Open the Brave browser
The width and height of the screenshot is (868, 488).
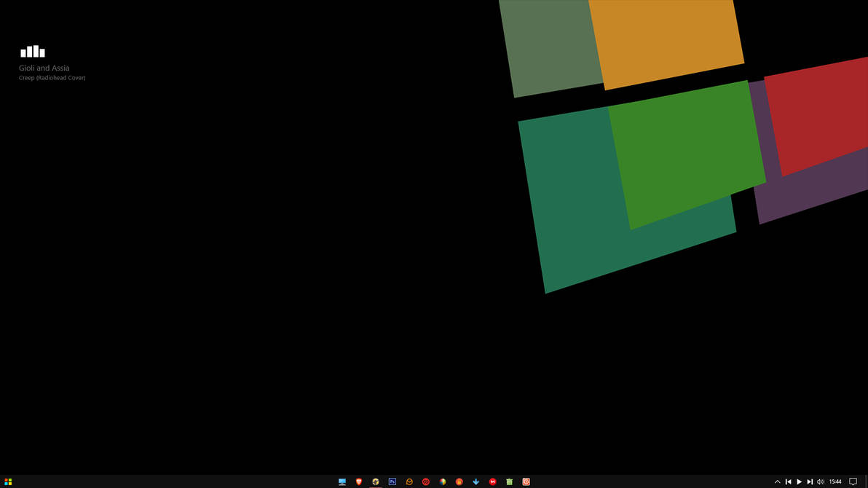tap(358, 481)
